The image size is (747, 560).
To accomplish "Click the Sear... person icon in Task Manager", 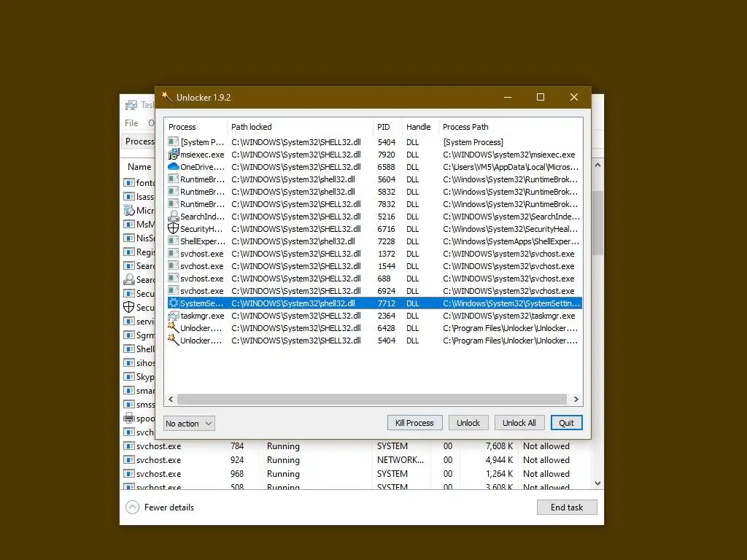I will (128, 279).
